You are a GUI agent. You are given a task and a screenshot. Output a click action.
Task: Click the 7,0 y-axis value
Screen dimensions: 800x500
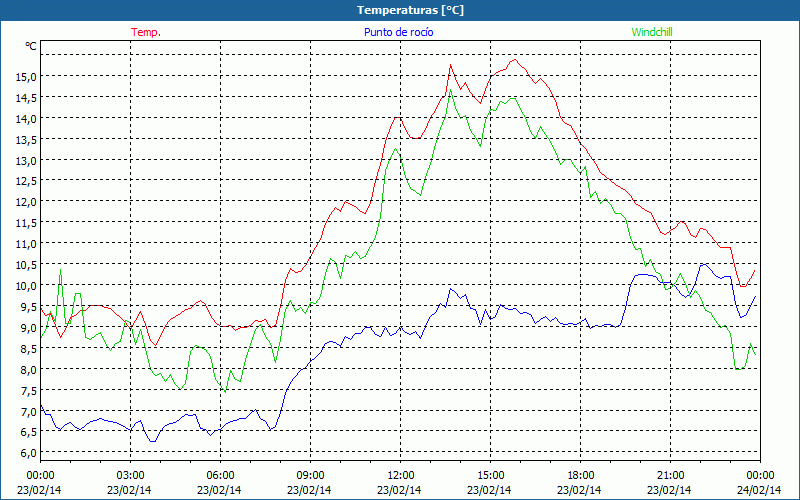pos(28,411)
